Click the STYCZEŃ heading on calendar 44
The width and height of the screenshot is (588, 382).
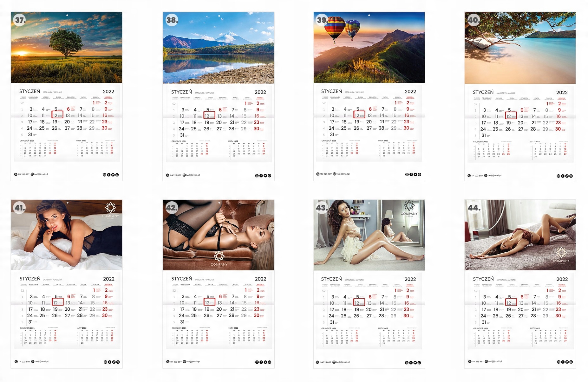483,279
